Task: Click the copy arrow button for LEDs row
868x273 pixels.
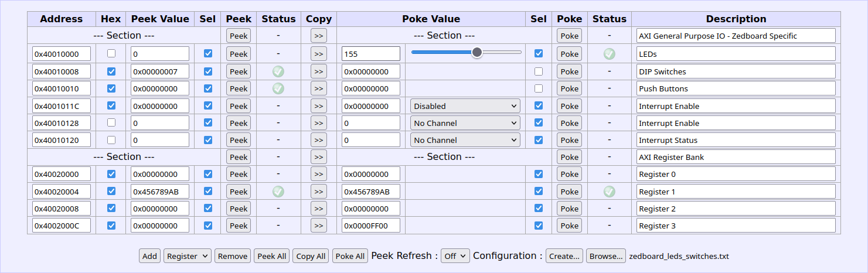Action: click(318, 54)
